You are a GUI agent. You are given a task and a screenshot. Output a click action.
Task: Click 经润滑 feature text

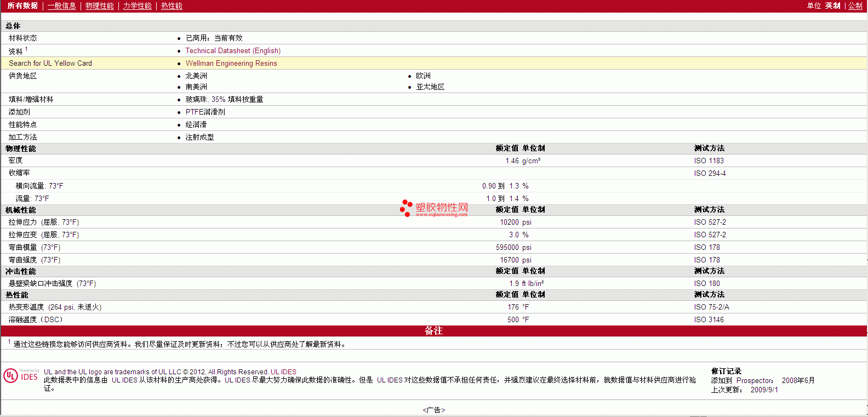pos(196,124)
